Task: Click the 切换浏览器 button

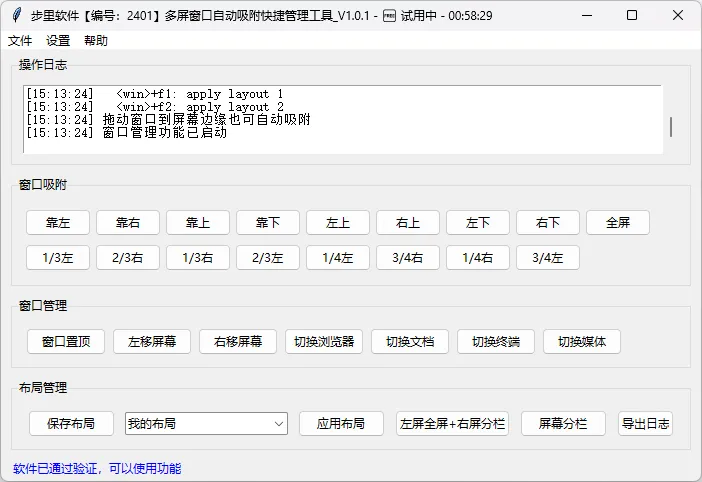Action: click(x=324, y=341)
